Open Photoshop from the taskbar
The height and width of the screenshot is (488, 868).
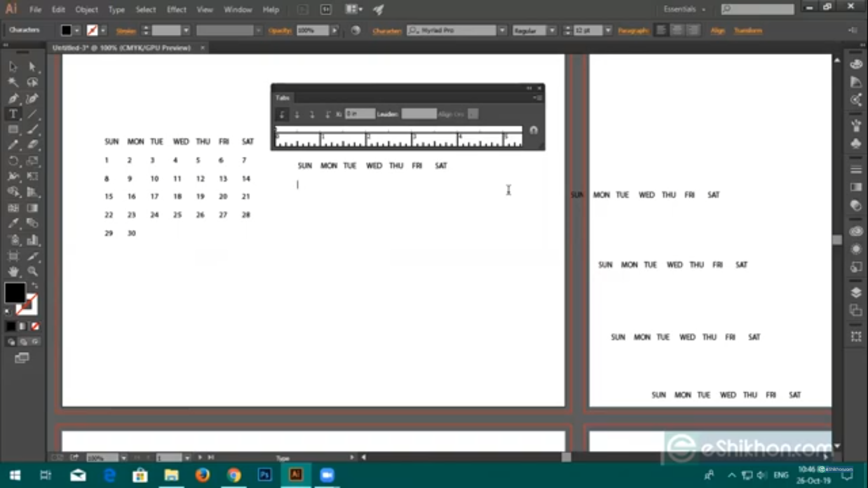pos(264,475)
